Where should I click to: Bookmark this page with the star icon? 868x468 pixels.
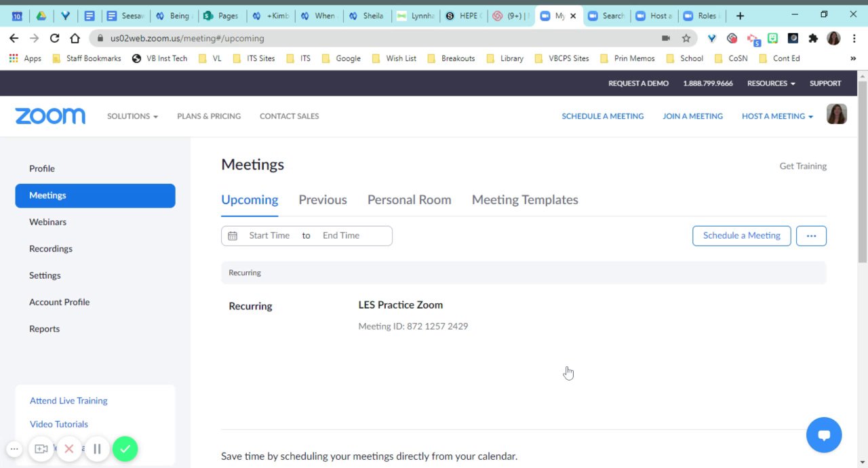tap(686, 39)
